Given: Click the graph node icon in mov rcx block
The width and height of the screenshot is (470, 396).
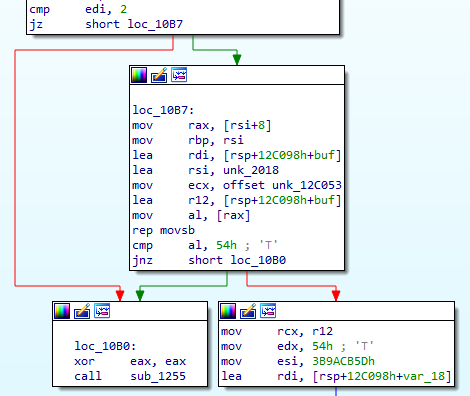Looking at the screenshot, I should coord(268,311).
